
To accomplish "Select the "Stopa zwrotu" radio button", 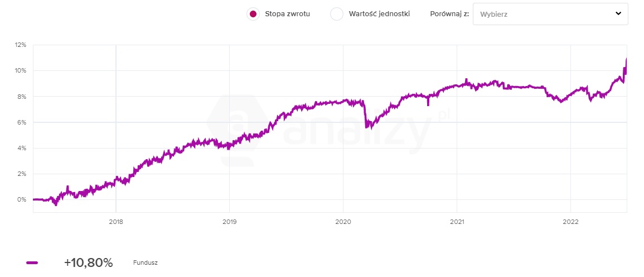I will [254, 14].
